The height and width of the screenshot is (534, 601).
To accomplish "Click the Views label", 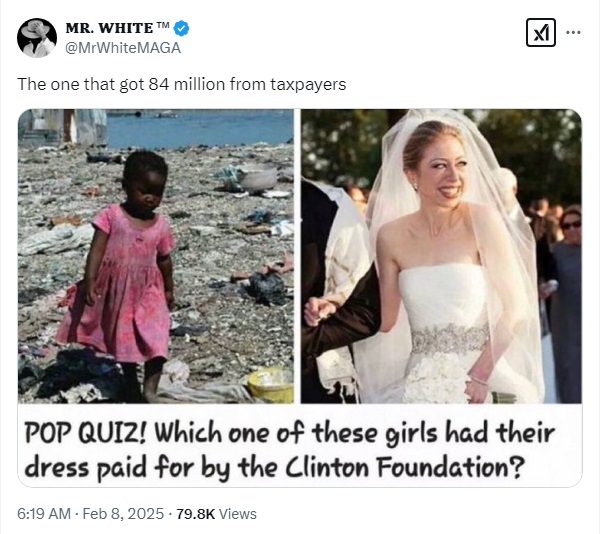I will coord(238,514).
